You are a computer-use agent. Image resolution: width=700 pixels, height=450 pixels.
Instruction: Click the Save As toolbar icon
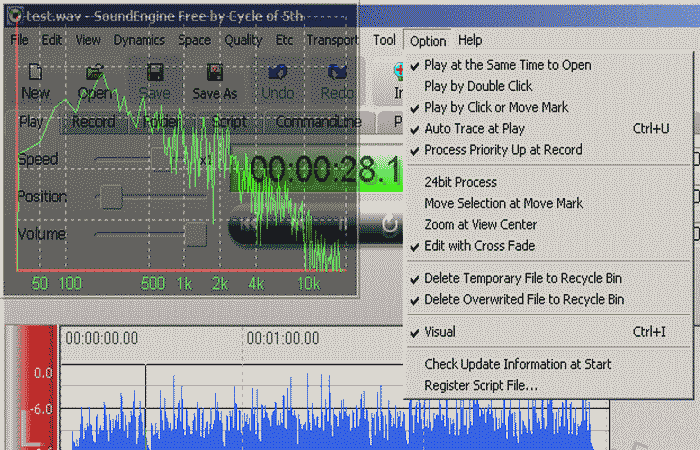click(x=215, y=73)
